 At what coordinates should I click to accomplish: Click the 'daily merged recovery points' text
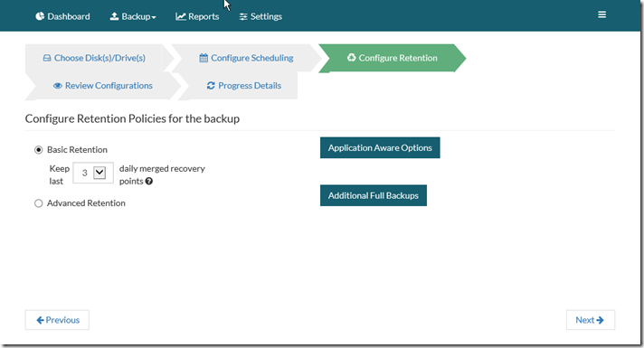pos(162,174)
